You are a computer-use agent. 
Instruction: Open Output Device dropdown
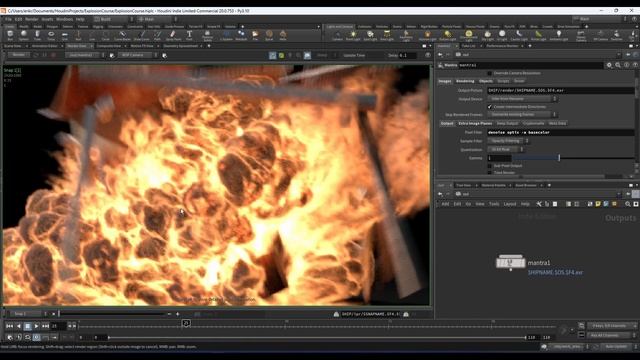(522, 99)
